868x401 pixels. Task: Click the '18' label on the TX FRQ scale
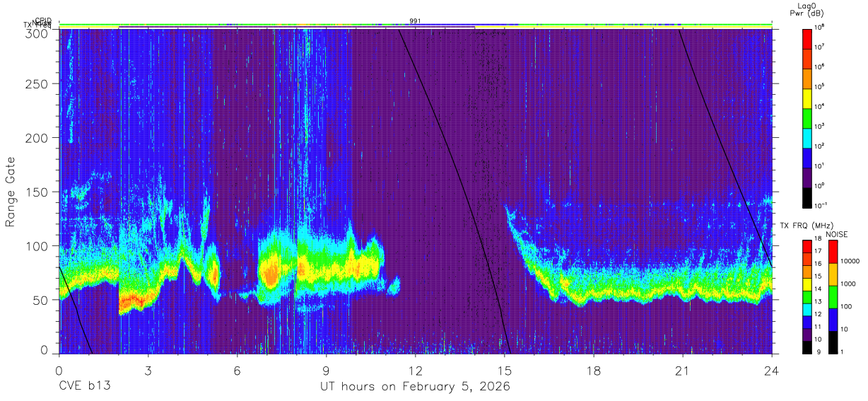tap(819, 240)
